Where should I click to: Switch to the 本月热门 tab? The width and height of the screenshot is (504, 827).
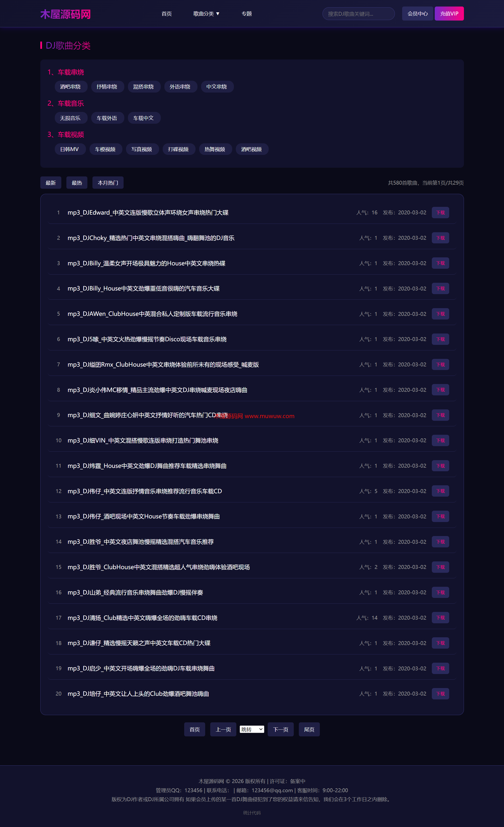tap(108, 183)
